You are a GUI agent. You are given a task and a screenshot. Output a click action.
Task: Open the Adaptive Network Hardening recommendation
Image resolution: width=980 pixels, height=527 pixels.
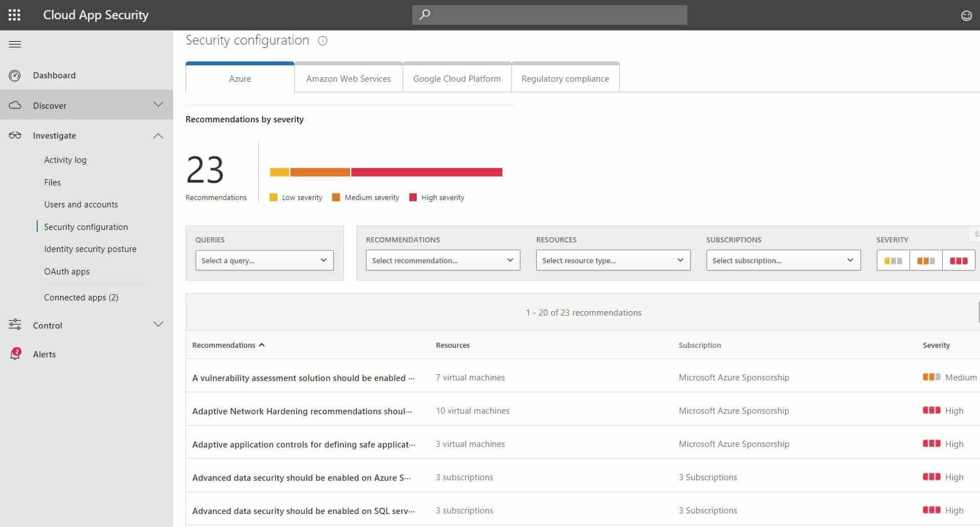pos(302,411)
